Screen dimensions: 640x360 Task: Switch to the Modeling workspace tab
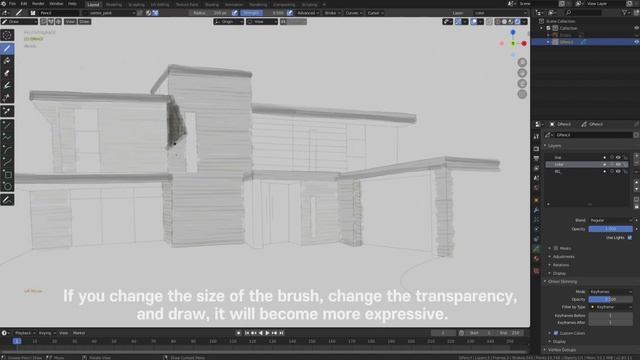[114, 4]
